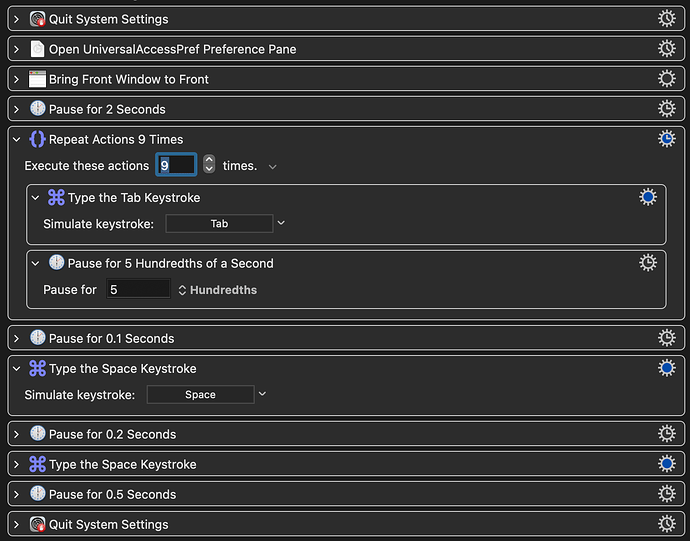Click the Tab simulate keystroke field
Viewport: 690px width, 541px height.
click(x=219, y=223)
